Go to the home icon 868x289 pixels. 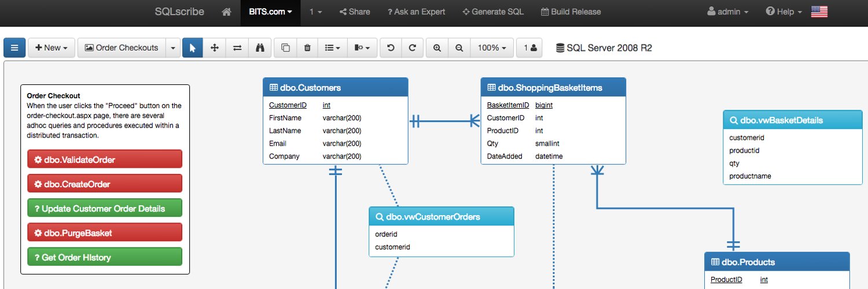tap(227, 12)
